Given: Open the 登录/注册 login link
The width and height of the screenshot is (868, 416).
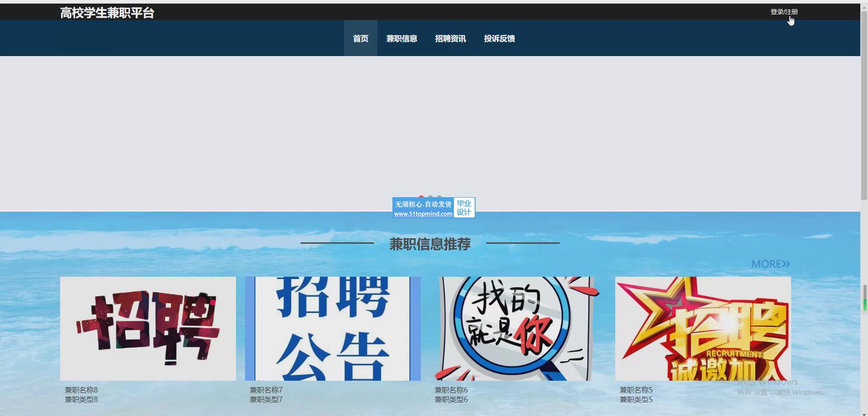Looking at the screenshot, I should point(783,12).
